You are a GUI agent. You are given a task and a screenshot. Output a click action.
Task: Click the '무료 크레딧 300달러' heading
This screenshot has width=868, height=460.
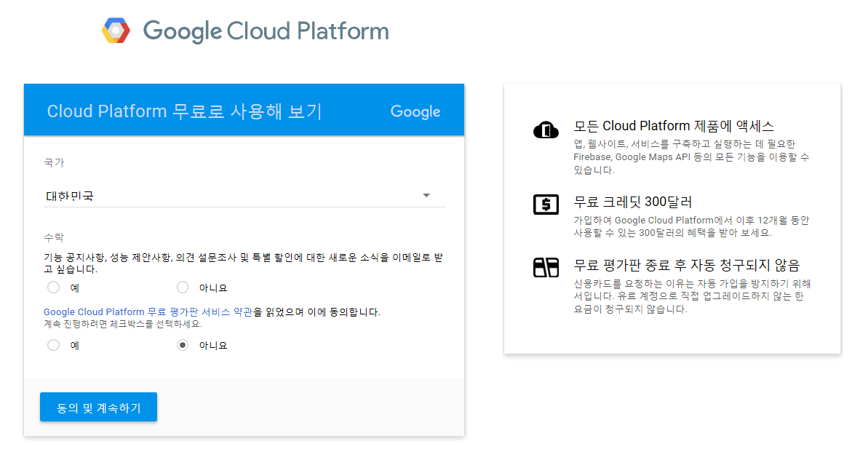[x=633, y=202]
